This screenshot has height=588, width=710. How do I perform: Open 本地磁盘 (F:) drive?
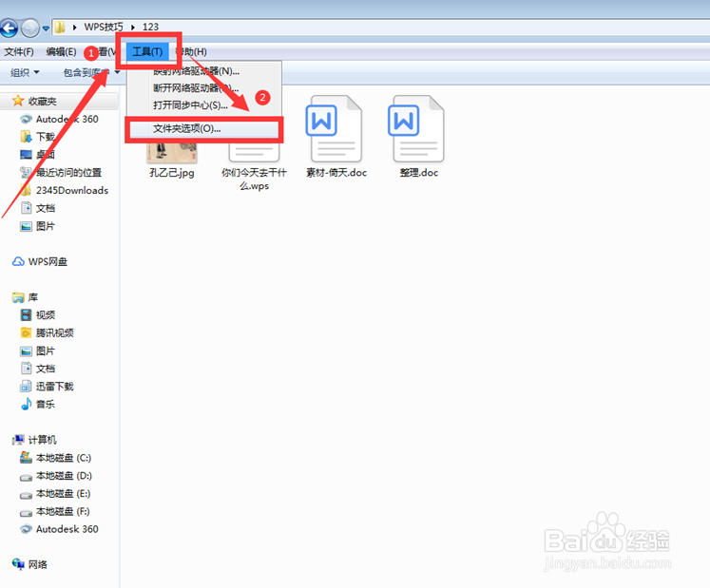54,511
